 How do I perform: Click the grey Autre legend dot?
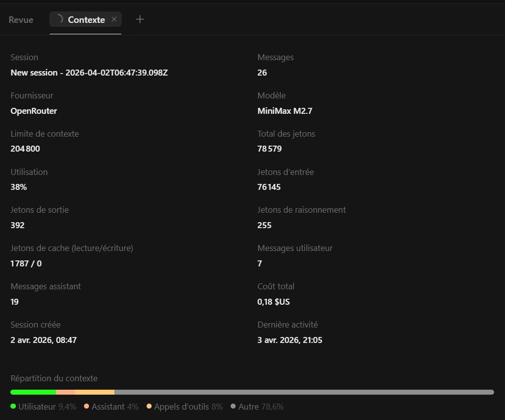233,406
